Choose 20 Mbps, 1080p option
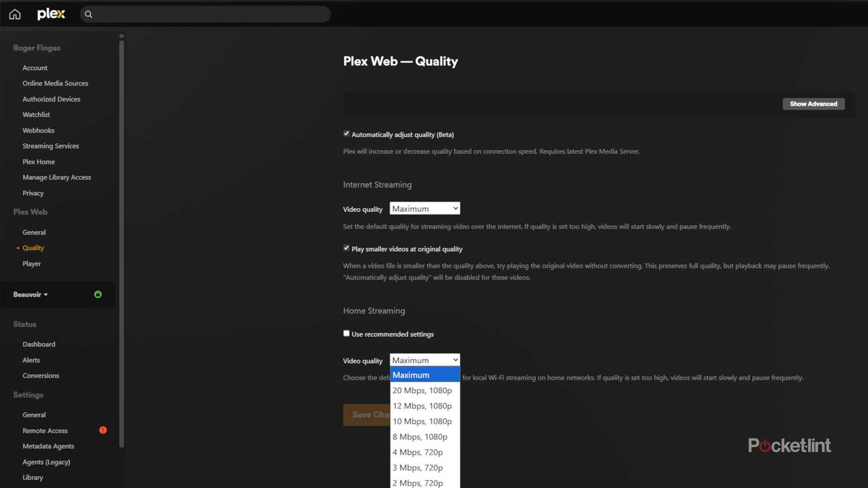Screen dimensions: 868x488 coord(425,390)
